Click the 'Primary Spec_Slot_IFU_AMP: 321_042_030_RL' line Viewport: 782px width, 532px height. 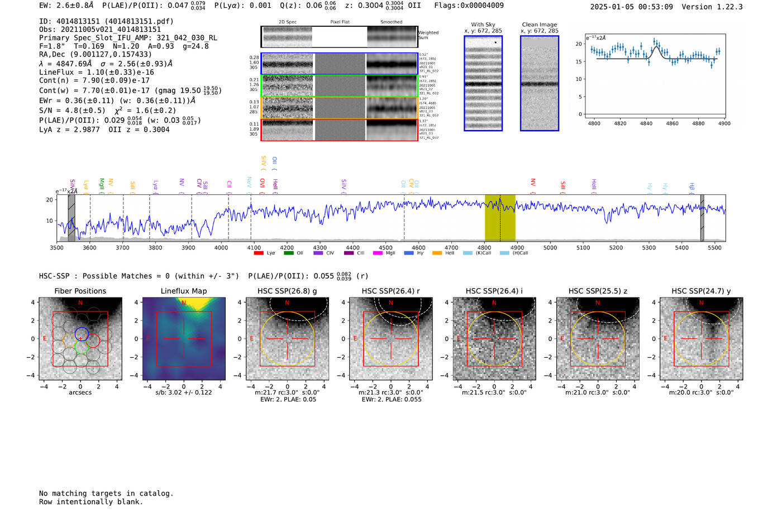128,38
